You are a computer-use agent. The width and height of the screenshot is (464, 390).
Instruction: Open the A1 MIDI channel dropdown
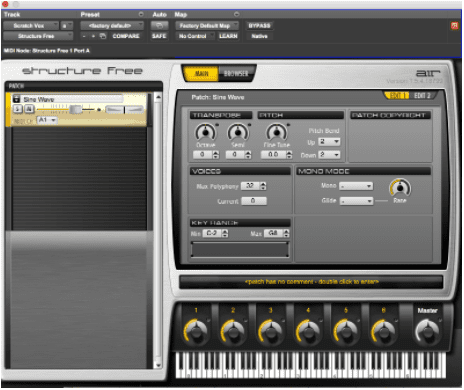(47, 120)
